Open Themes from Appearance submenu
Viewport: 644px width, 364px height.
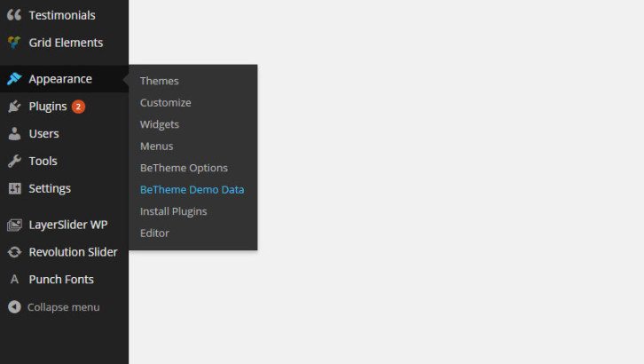tap(159, 81)
